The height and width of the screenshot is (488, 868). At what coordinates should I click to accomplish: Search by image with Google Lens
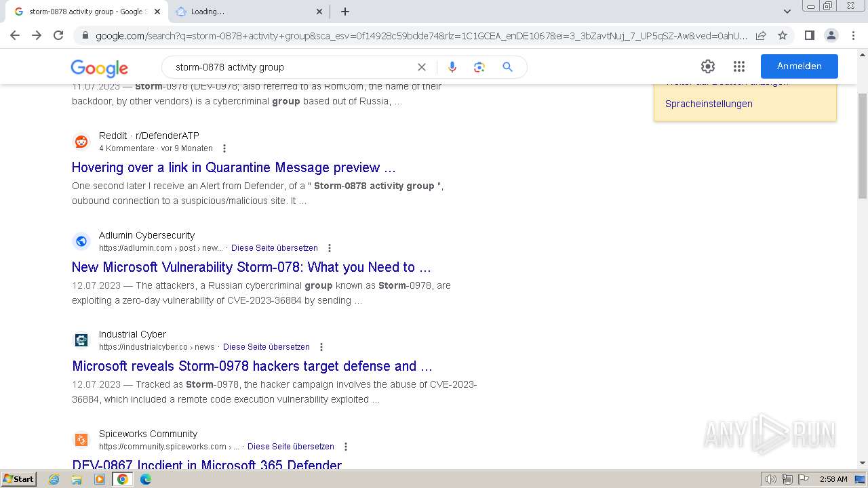coord(479,67)
